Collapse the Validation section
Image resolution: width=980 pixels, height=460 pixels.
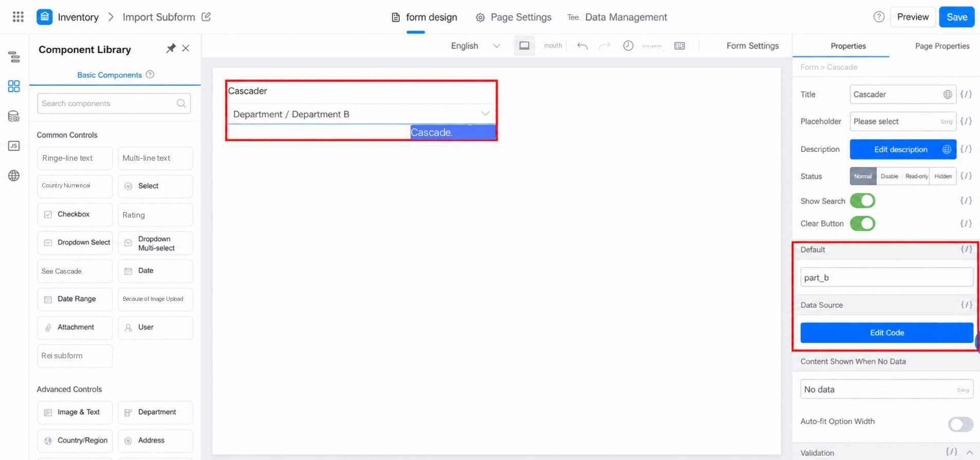(x=969, y=452)
